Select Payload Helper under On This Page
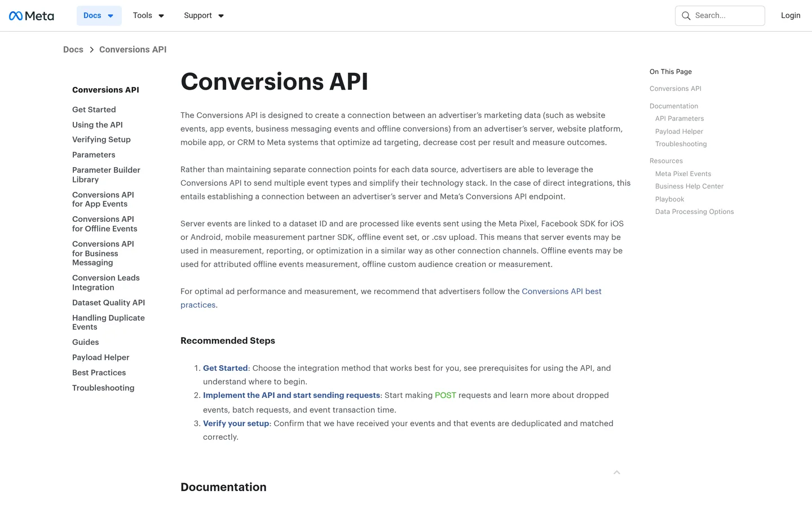 [x=679, y=131]
